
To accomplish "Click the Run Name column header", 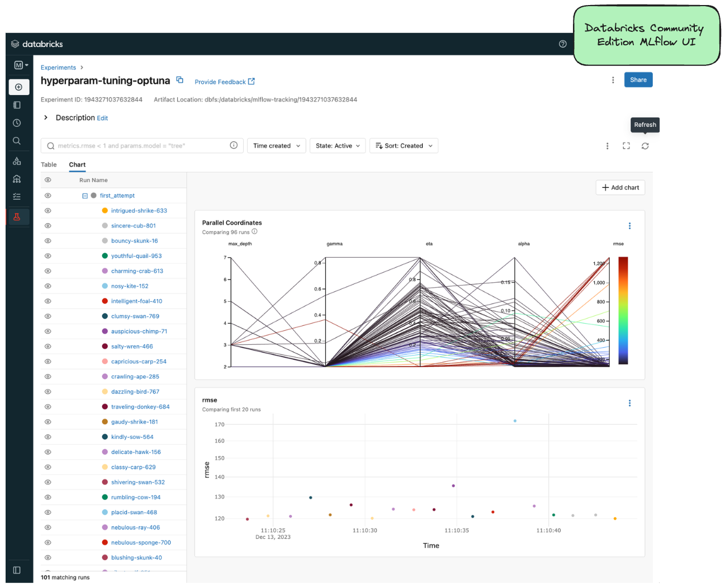I will tap(93, 180).
